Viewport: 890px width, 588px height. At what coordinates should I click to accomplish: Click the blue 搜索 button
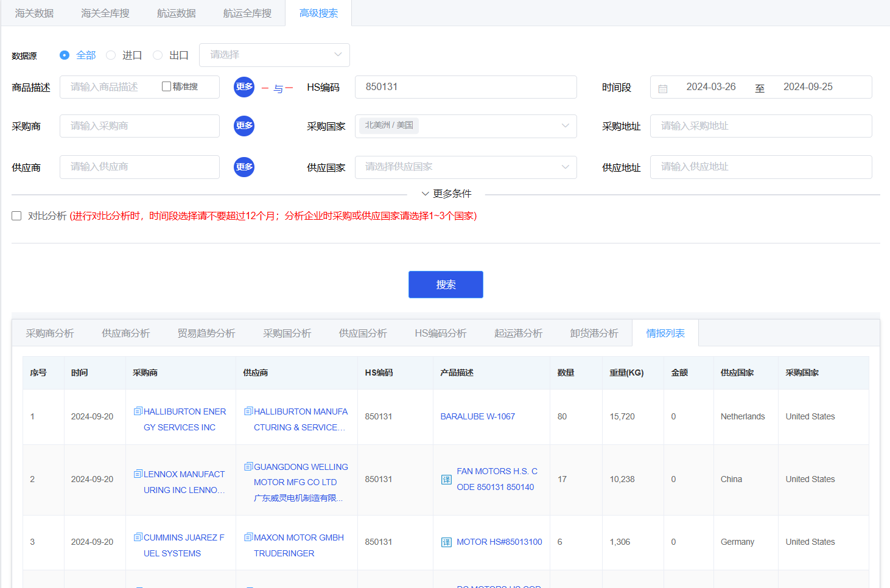446,284
